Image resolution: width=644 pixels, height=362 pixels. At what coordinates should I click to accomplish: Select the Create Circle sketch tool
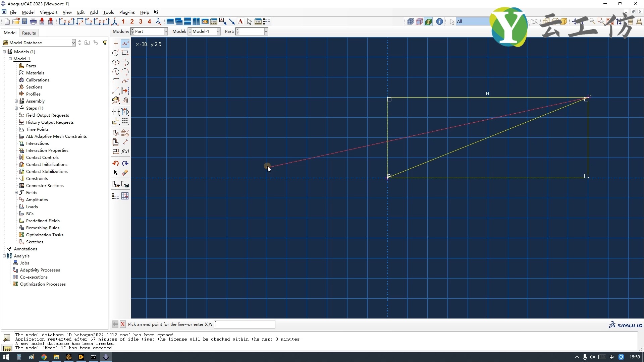[x=115, y=53]
